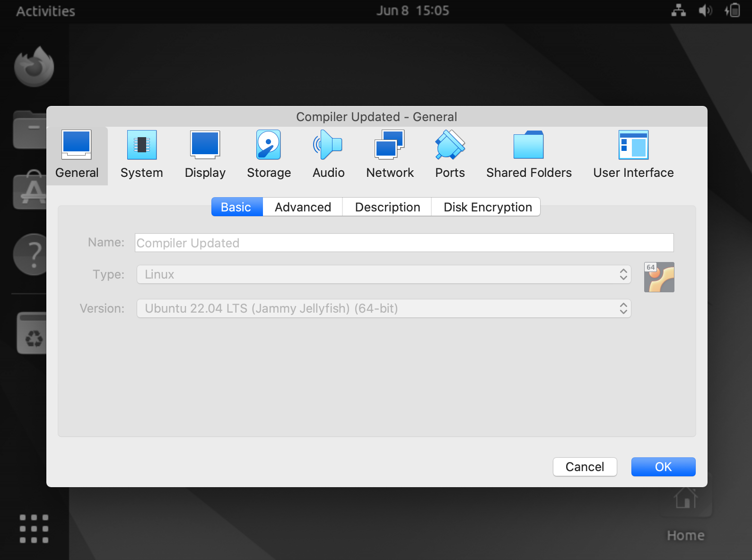Switch to the Description tab

[387, 207]
